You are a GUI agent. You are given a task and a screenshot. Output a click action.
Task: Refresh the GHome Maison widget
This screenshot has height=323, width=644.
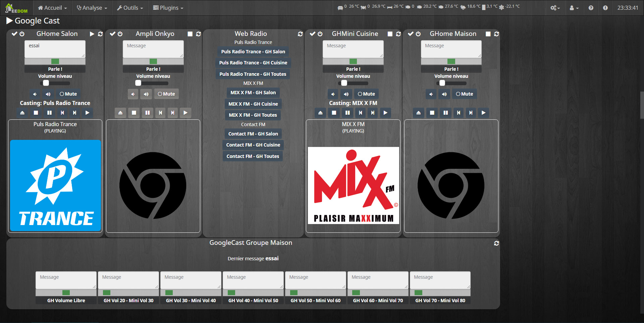(496, 34)
